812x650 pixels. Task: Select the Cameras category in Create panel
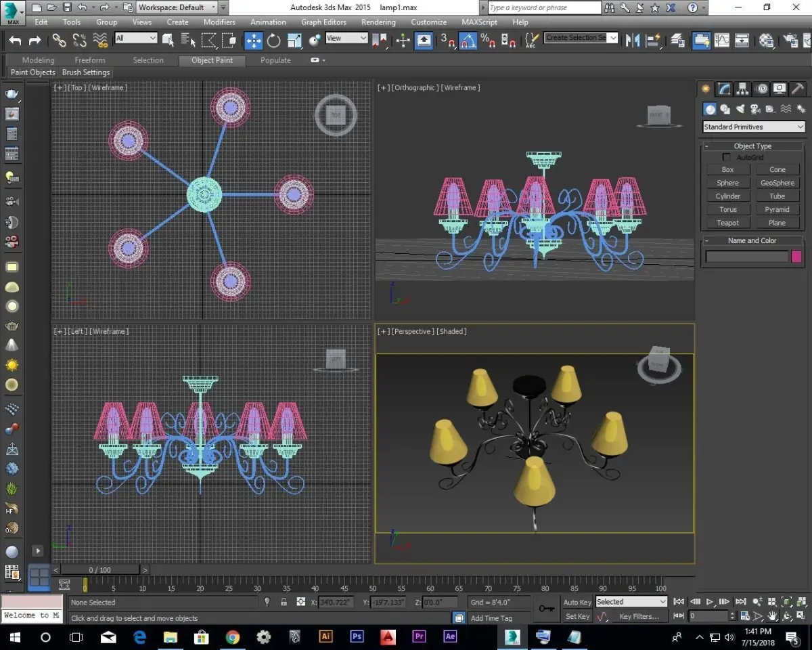coord(755,109)
